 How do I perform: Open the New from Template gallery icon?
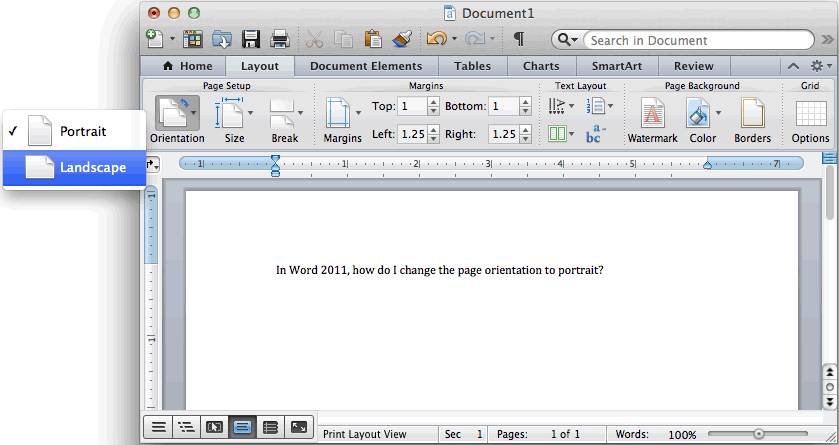(x=193, y=39)
